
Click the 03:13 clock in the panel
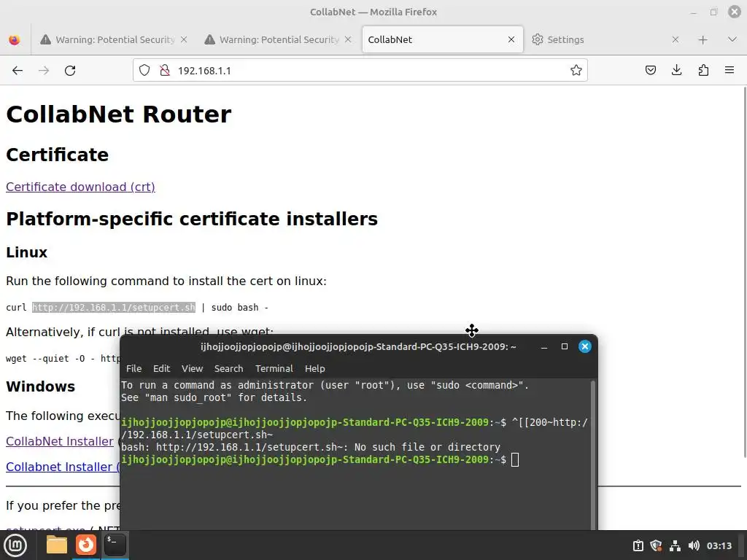tap(719, 545)
